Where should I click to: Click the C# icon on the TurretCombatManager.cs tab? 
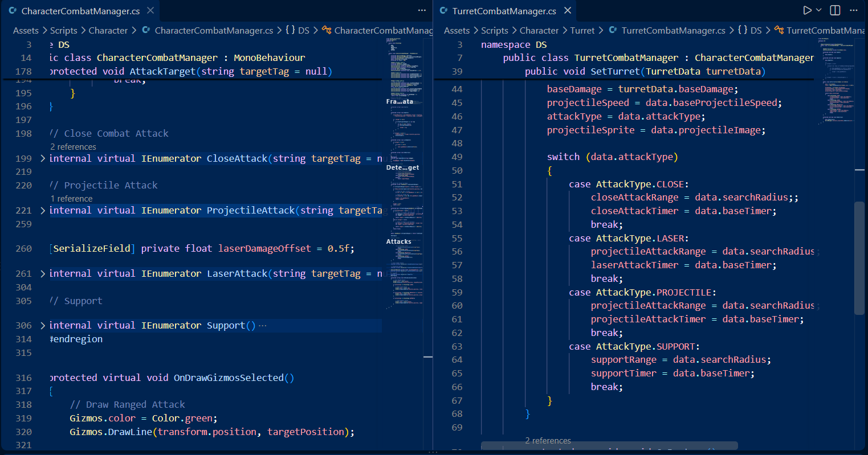coord(443,11)
